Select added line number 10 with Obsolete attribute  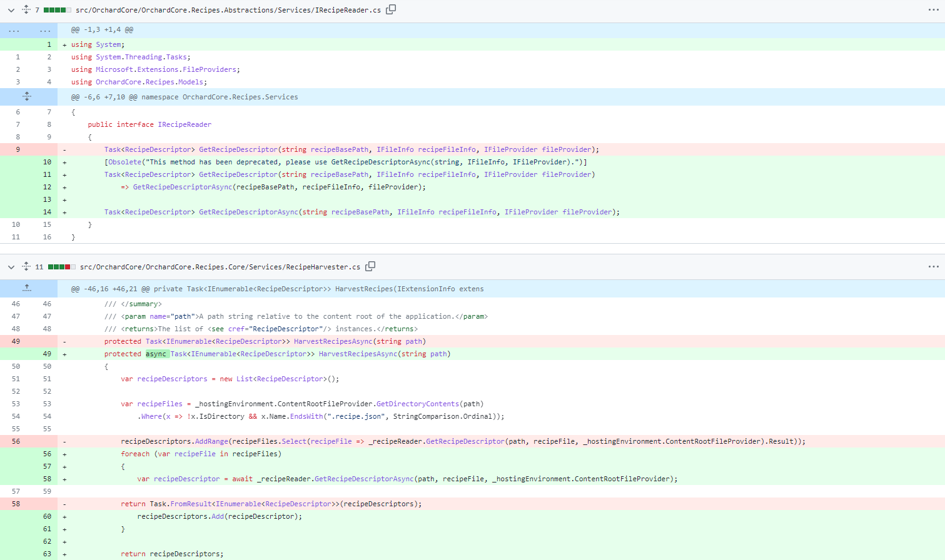[x=47, y=162]
